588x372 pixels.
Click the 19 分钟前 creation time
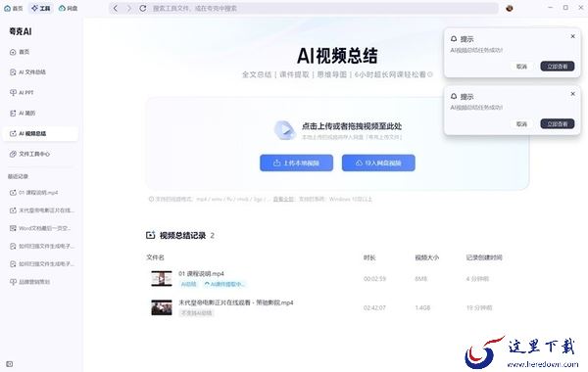pyautogui.click(x=479, y=308)
